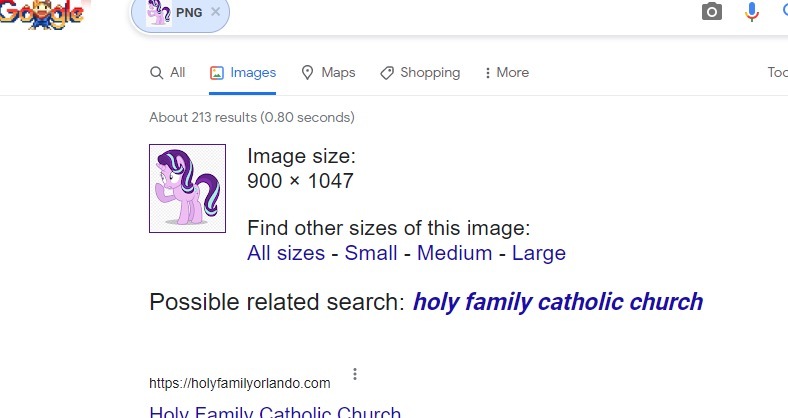788x418 pixels.
Task: Open the Maps tab
Action: click(328, 73)
